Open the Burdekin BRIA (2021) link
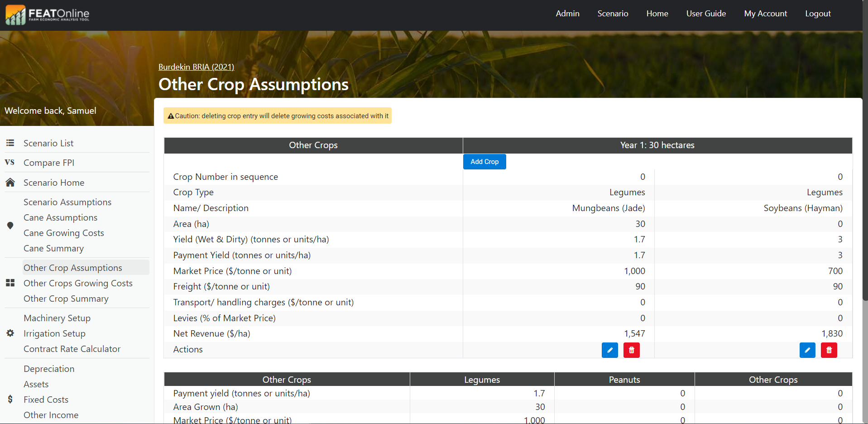Screen dimensions: 868x424 (x=196, y=67)
